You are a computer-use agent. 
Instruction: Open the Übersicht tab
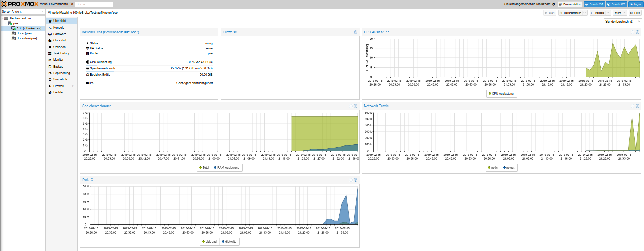[62, 21]
